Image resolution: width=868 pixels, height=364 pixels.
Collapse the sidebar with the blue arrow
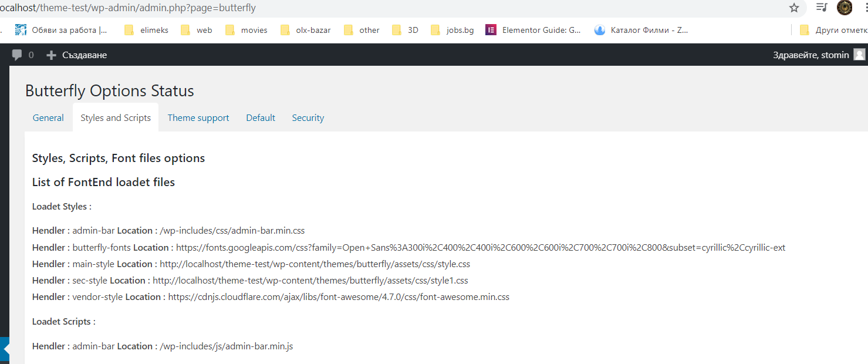(x=5, y=349)
